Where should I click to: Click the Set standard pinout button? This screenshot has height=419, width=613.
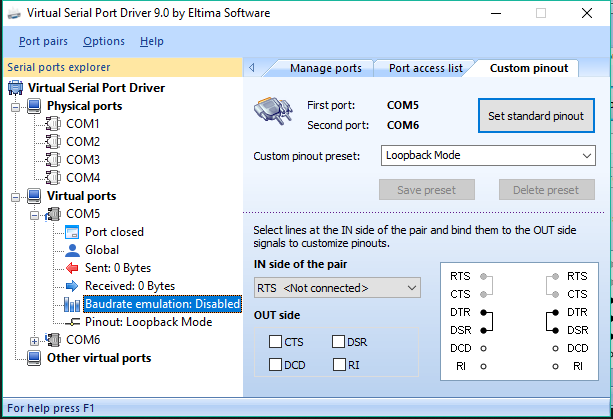click(536, 116)
